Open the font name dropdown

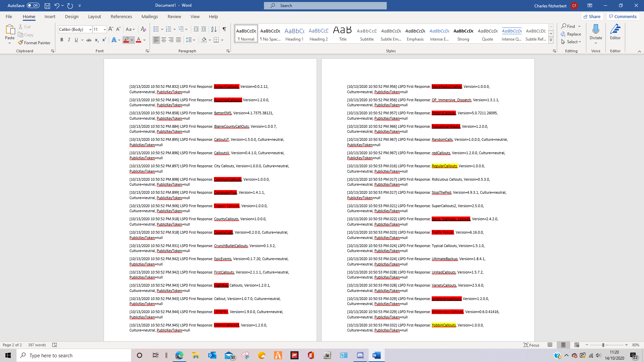click(x=90, y=29)
